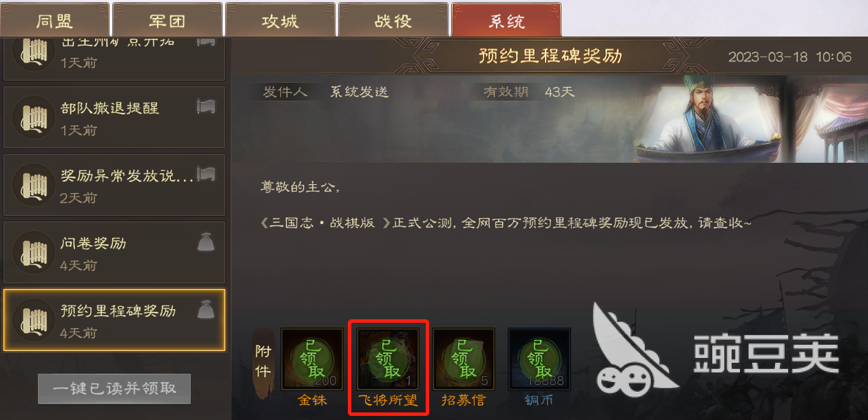Click the 飞将所望 attachment icon
Viewport: 868px width, 420px height.
click(x=388, y=359)
